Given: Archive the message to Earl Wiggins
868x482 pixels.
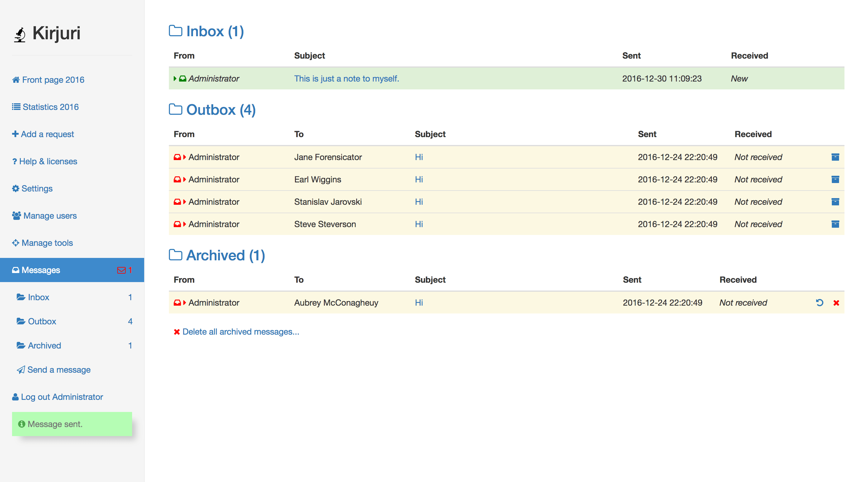Looking at the screenshot, I should coord(835,179).
